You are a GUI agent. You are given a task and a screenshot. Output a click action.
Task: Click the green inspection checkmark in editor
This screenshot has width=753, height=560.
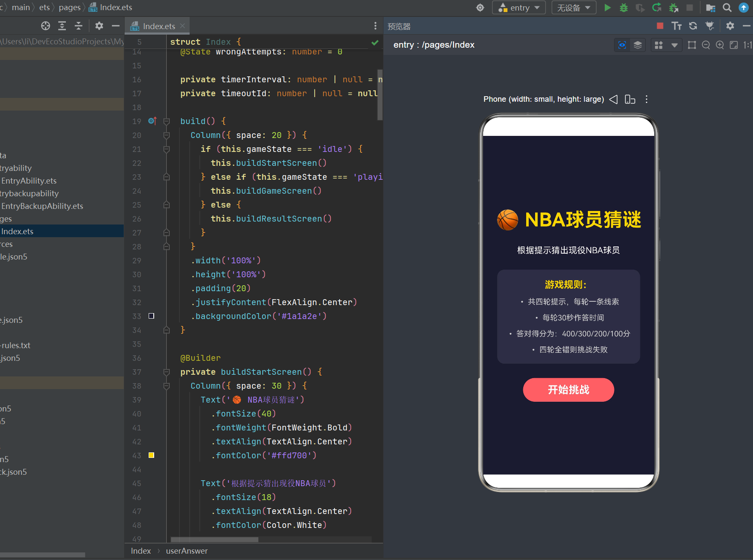(375, 43)
